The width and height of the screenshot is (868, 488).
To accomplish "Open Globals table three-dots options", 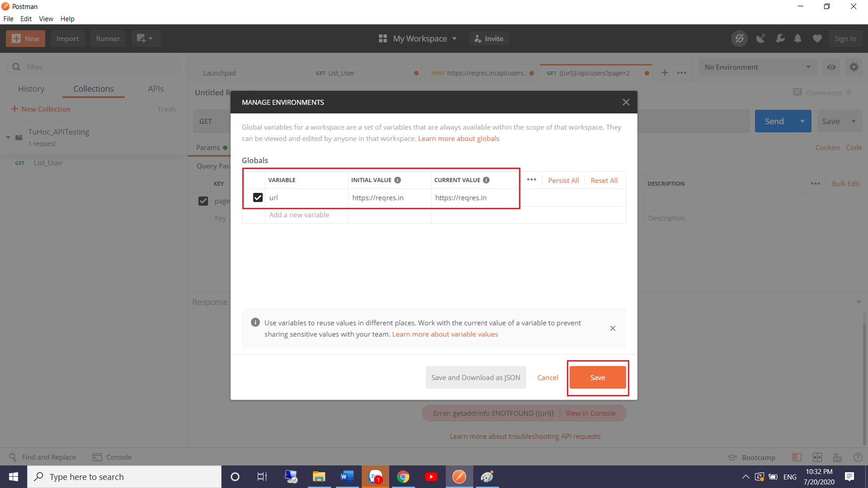I will pos(531,180).
